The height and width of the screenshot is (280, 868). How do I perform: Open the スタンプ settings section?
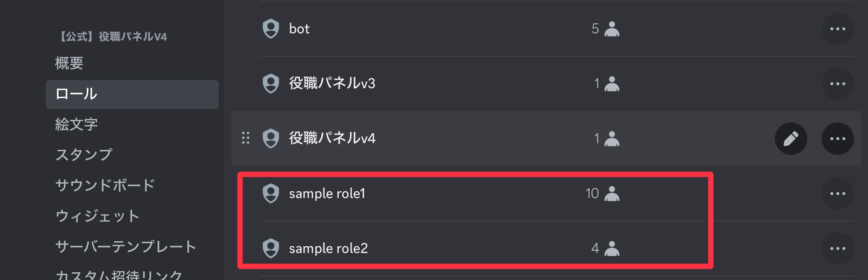83,154
